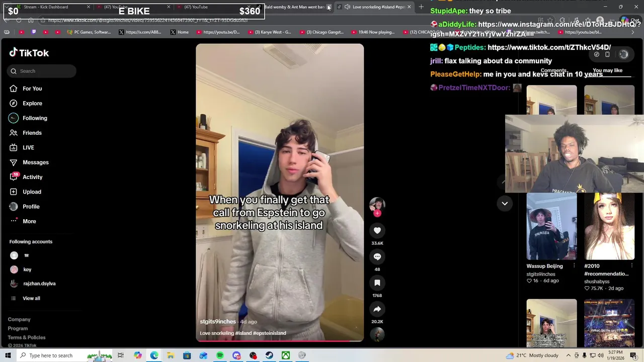
Task: Open the #2010 recommendation video thumbnail
Action: pos(609,227)
